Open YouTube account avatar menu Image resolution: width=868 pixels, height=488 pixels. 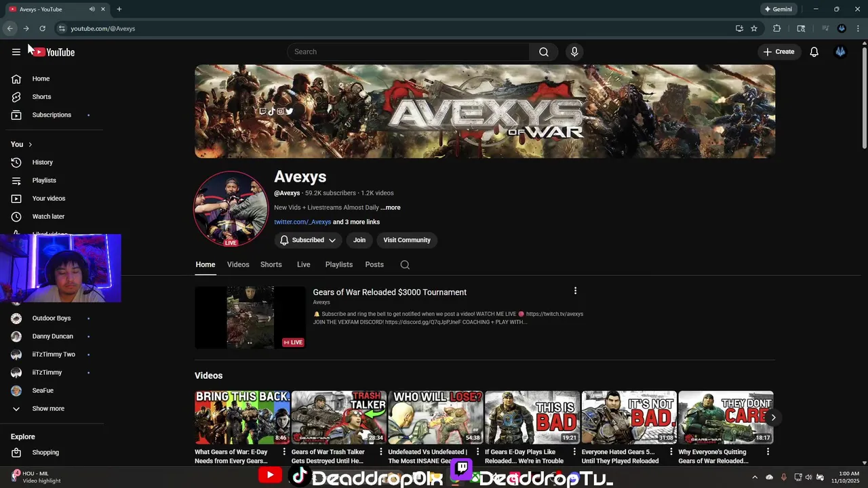coord(841,52)
